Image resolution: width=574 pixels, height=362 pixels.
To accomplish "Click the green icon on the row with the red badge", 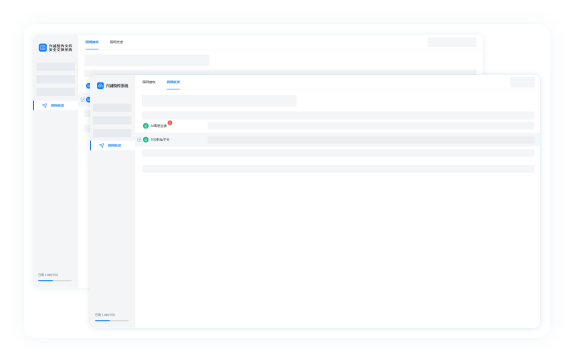I will click(x=146, y=126).
